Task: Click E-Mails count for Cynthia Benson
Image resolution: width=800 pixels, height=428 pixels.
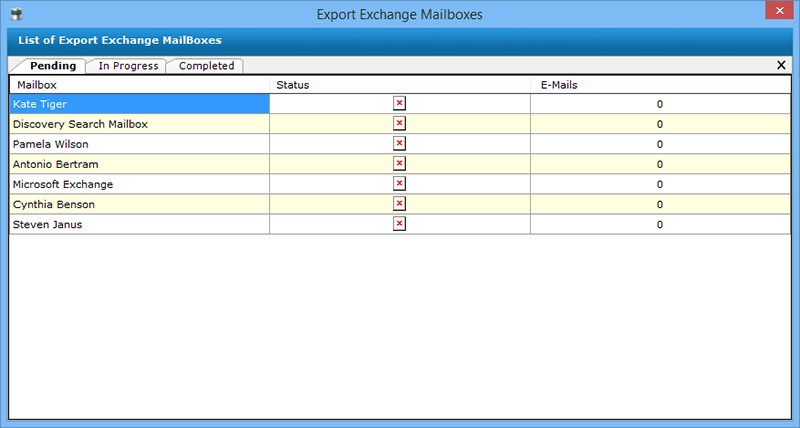Action: [660, 205]
